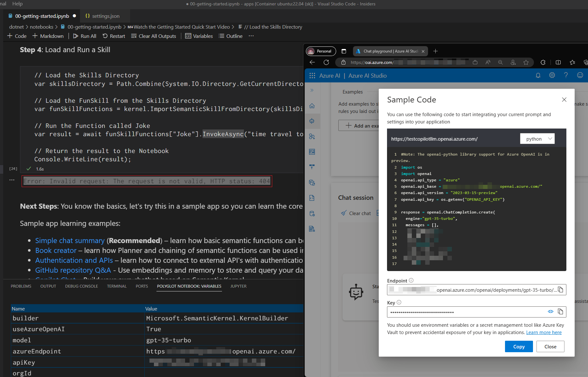Viewport: 588px width, 377px height.
Task: Open the notebook Variables view
Action: tap(199, 36)
